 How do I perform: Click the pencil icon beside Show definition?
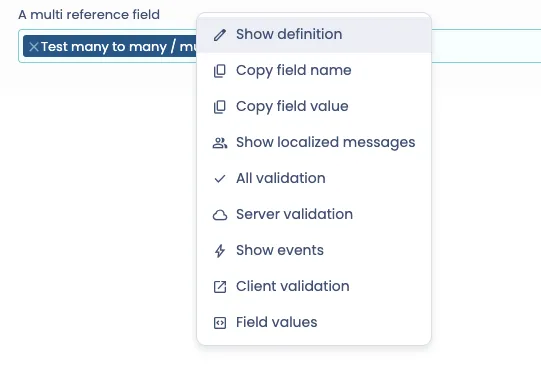[220, 35]
